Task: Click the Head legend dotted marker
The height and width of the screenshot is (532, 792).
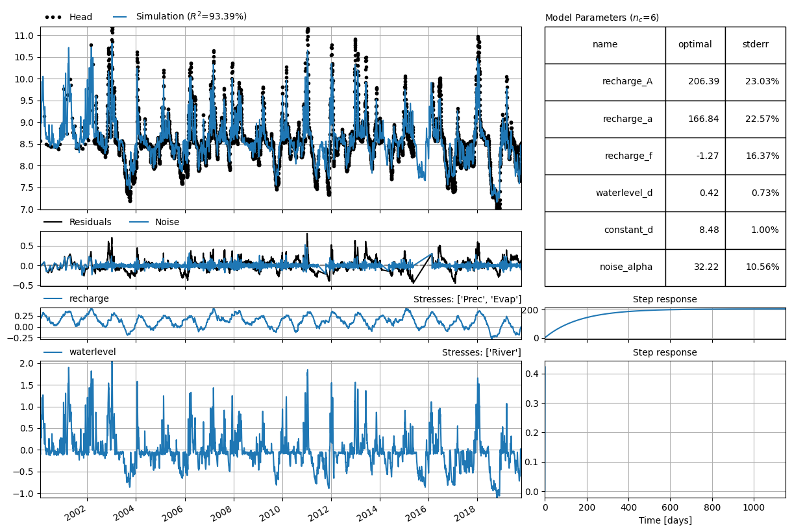Action: coord(54,17)
